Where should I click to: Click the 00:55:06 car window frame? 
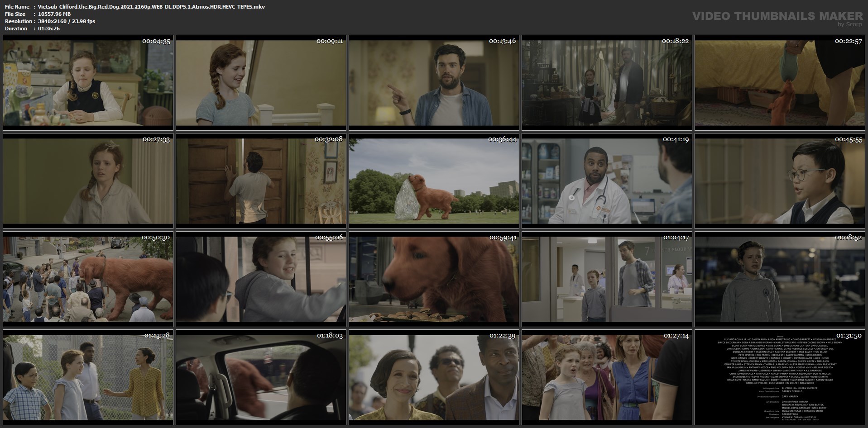pos(261,279)
